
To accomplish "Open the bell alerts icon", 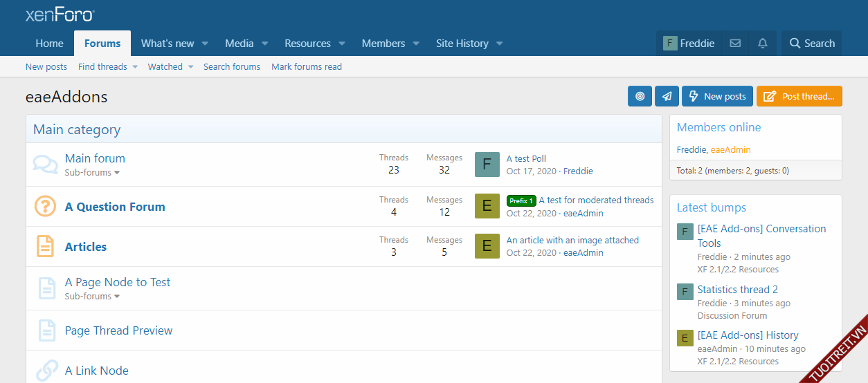I will click(763, 44).
